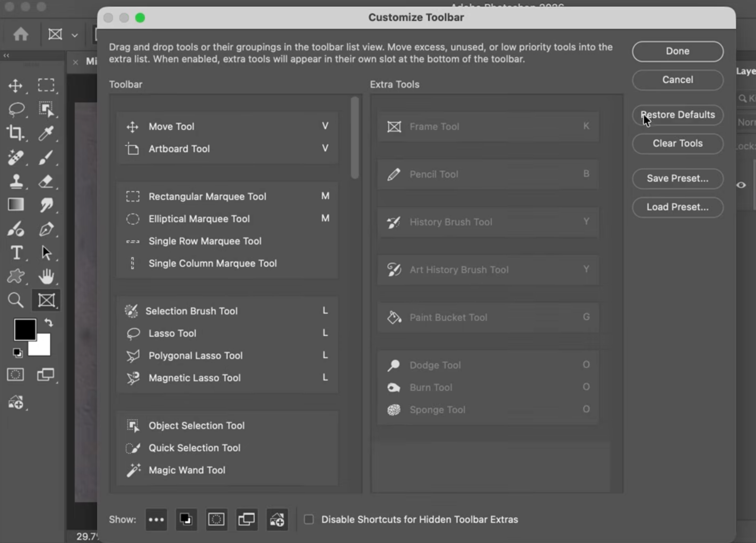The height and width of the screenshot is (543, 756).
Task: Select the Move tool in the left toolbar
Action: tap(15, 85)
